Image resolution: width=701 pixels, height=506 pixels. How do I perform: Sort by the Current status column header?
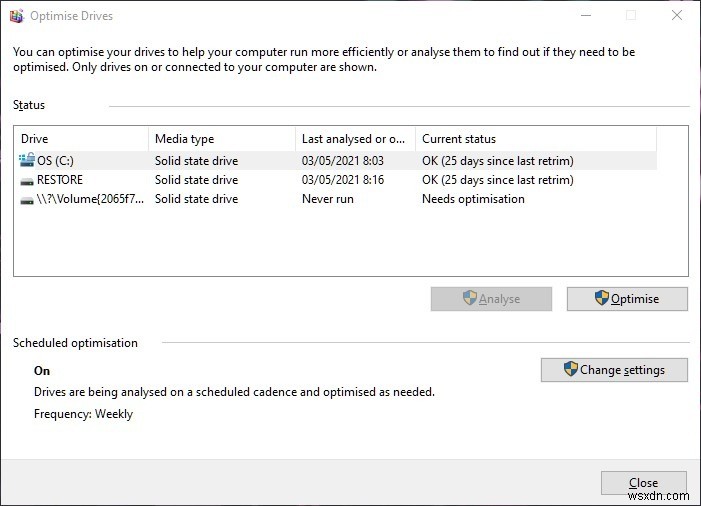[536, 139]
